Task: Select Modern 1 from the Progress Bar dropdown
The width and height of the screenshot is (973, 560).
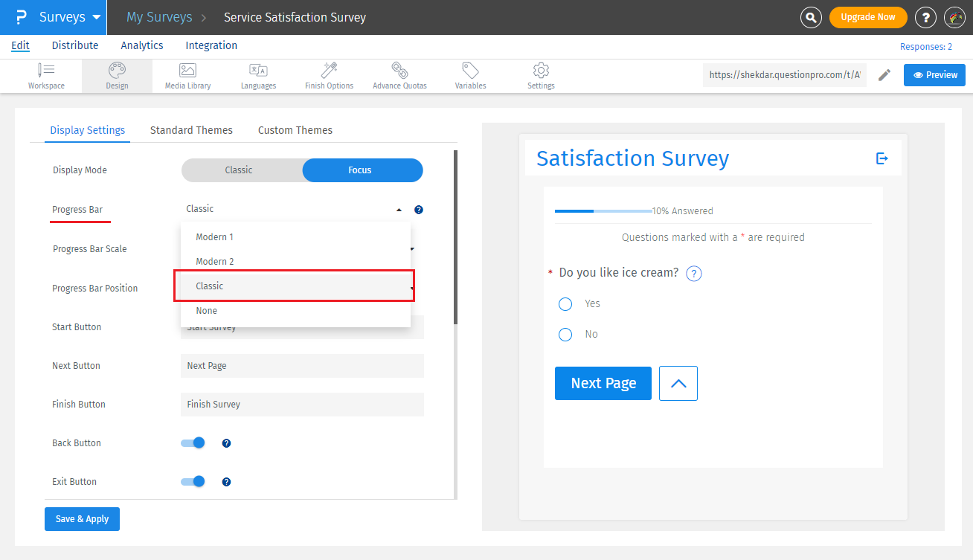Action: (x=214, y=236)
